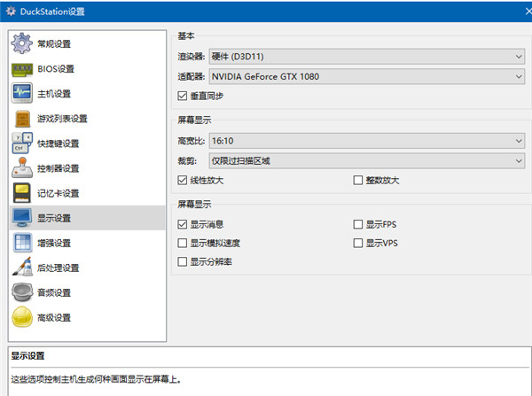Screen dimensions: 532x396
Task: Switch to 增强设置 in the sidebar
Action: [54, 243]
